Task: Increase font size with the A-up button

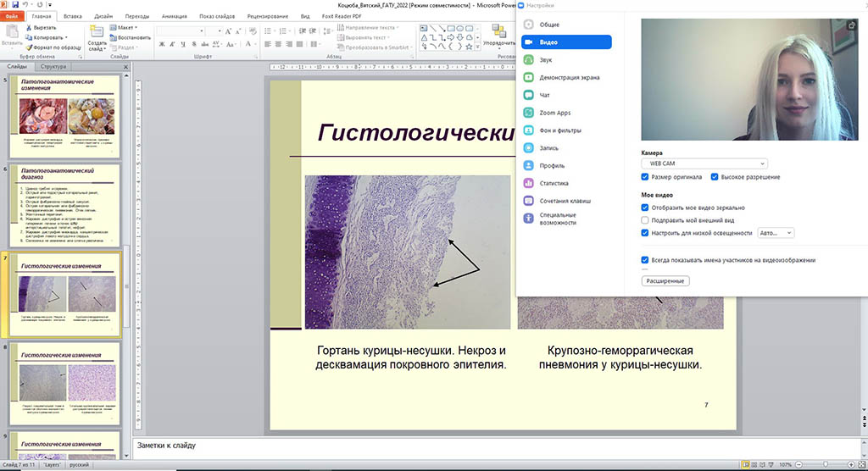Action: (x=228, y=31)
